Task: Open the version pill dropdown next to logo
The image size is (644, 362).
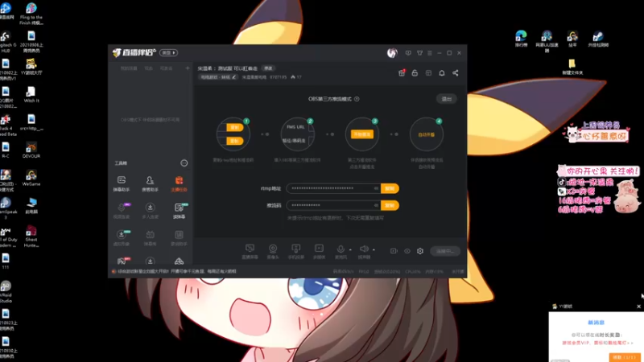Action: 169,52
